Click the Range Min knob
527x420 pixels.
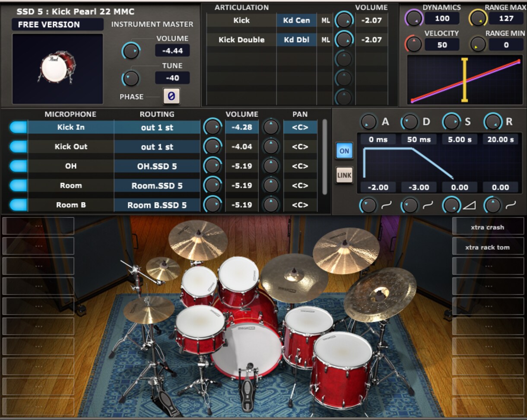click(478, 44)
